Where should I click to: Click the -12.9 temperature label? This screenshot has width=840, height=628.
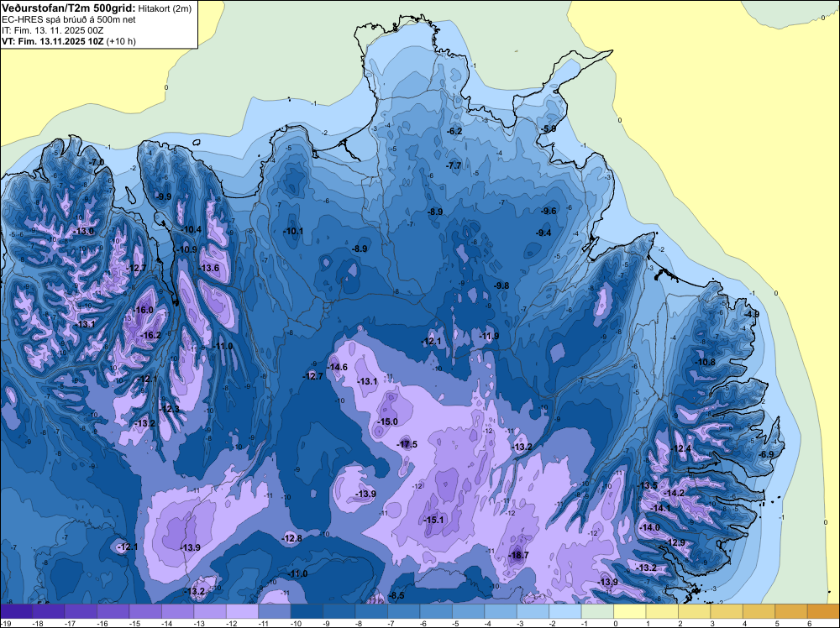675,543
